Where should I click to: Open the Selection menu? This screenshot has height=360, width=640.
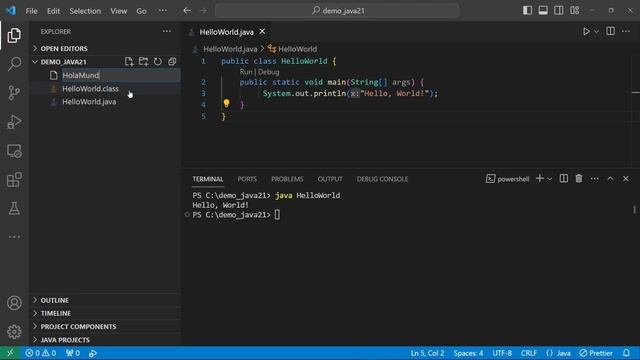85,11
